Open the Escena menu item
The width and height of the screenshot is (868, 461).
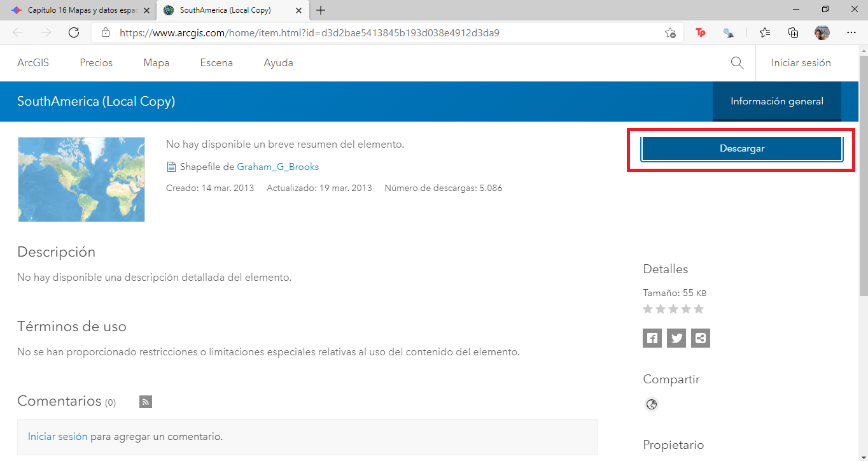pos(216,62)
